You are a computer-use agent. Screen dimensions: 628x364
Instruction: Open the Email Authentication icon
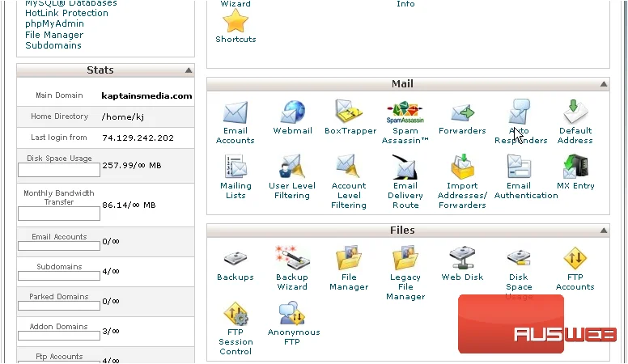(519, 166)
